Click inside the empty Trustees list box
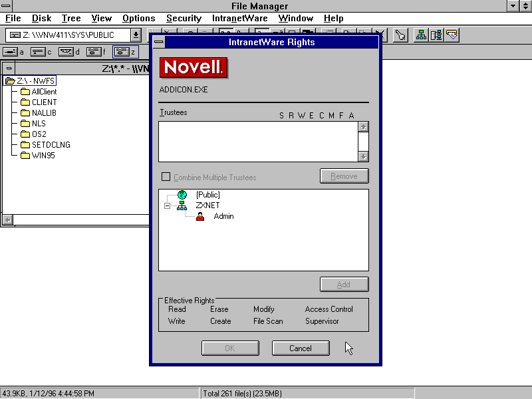 (x=258, y=142)
